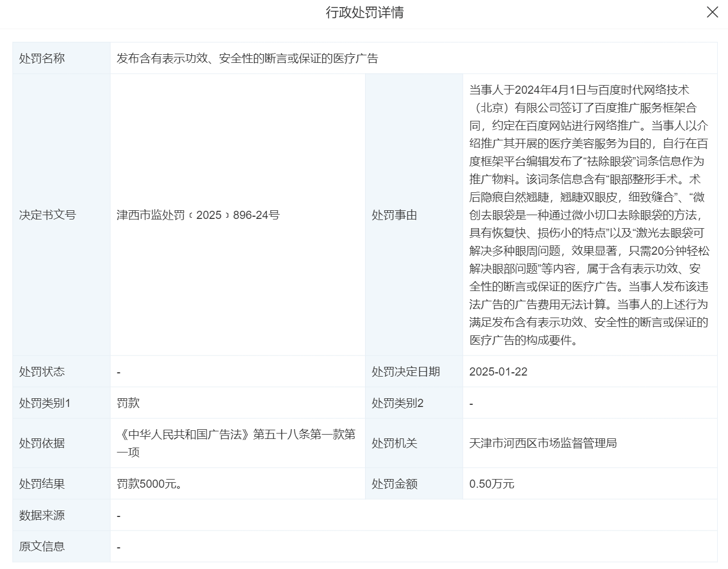Select the date 2025-01-22
The width and height of the screenshot is (728, 569).
(x=498, y=372)
